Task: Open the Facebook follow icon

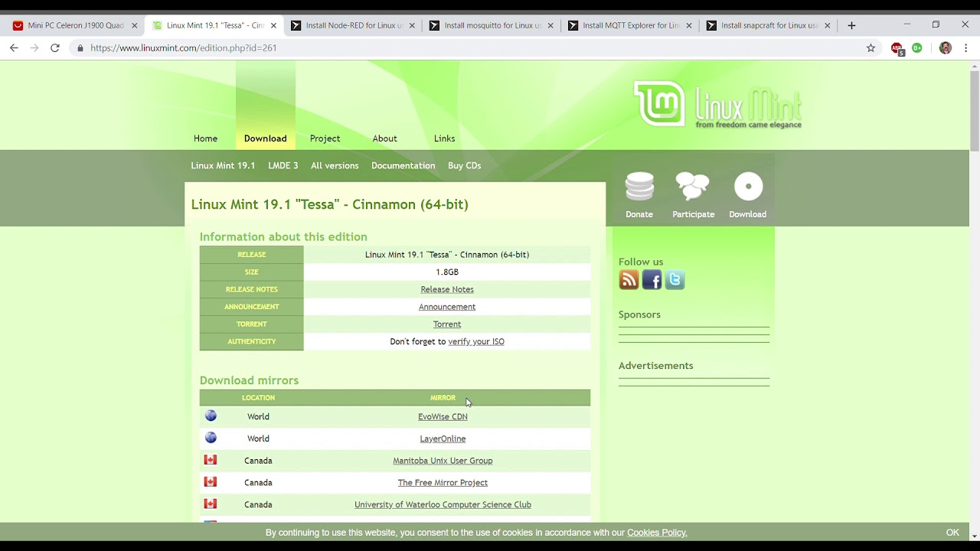Action: pyautogui.click(x=652, y=280)
